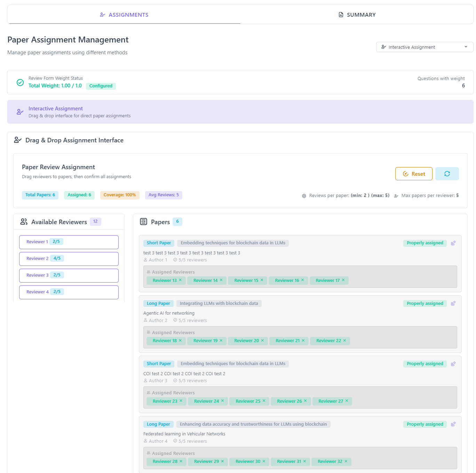476x473 pixels.
Task: Remove Reviewer 25 from the COI test paper
Action: [x=264, y=401]
